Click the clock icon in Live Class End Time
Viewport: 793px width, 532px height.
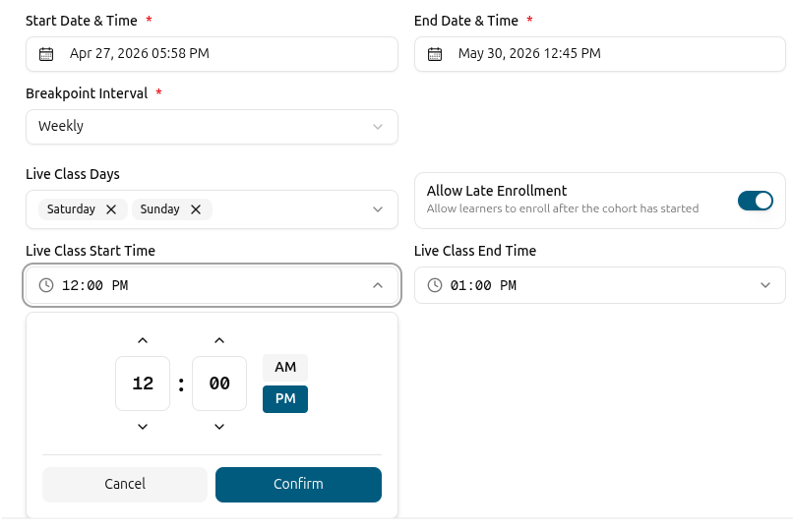435,285
